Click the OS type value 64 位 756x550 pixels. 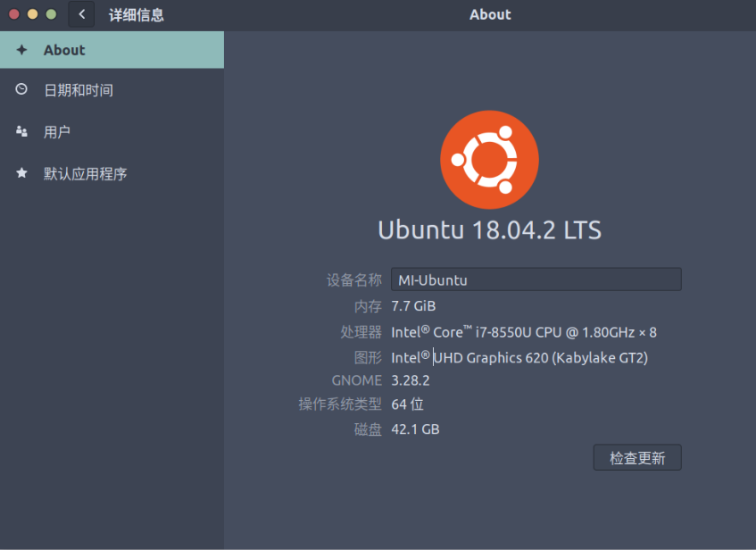pyautogui.click(x=407, y=404)
